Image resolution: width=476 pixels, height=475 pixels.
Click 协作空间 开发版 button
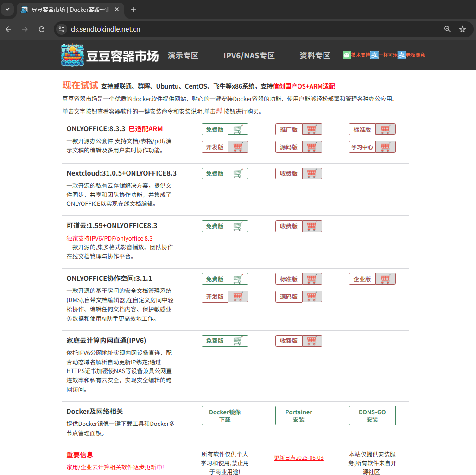click(215, 297)
